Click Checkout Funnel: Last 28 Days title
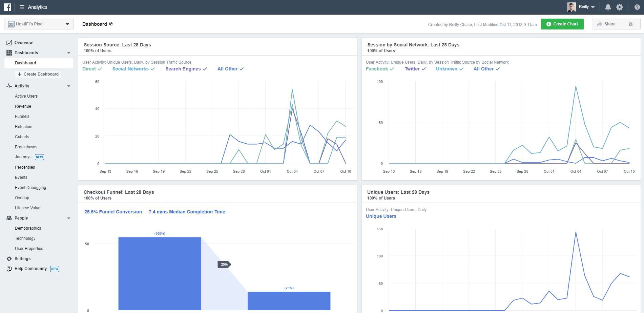 point(119,192)
